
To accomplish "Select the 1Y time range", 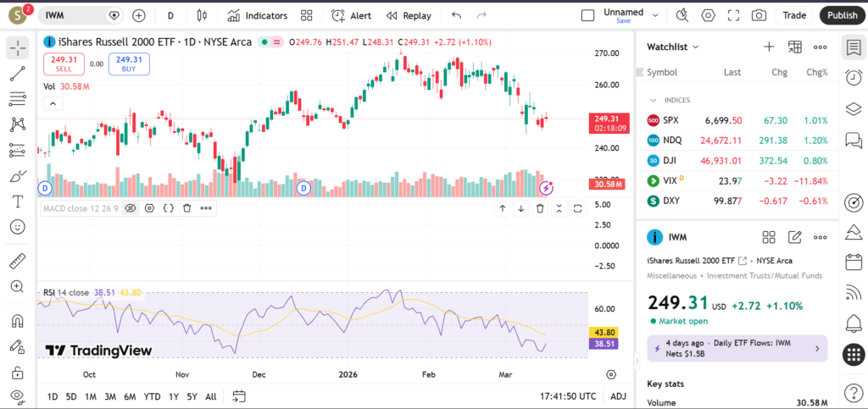I will [173, 396].
